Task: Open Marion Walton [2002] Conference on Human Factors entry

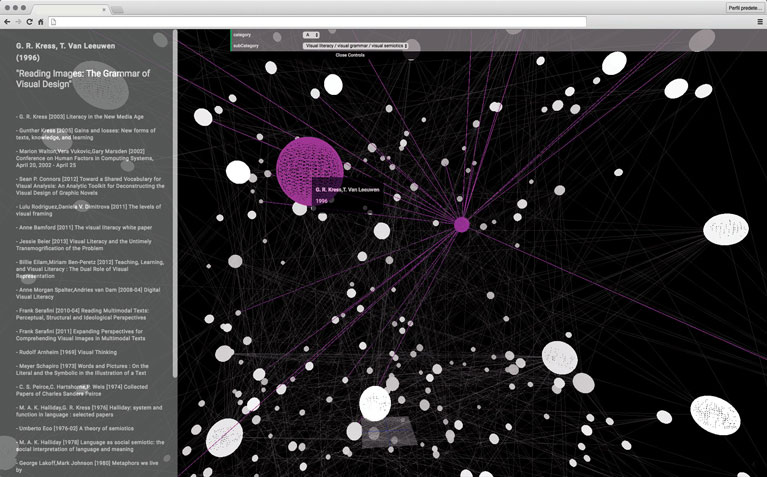Action: [x=85, y=158]
